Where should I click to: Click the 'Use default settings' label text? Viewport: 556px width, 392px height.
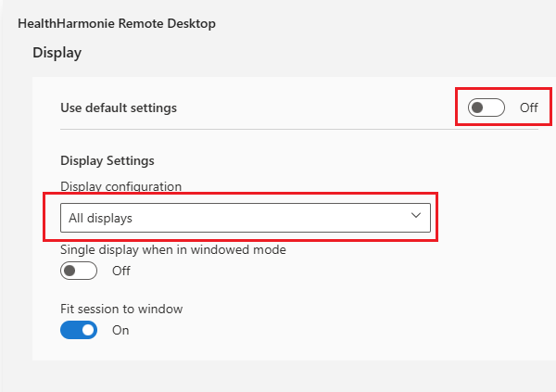[x=118, y=107]
